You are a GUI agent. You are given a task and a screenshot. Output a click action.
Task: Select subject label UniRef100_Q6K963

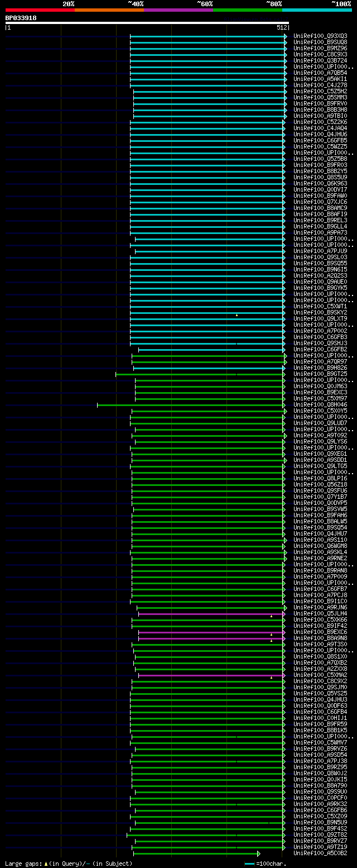(320, 183)
